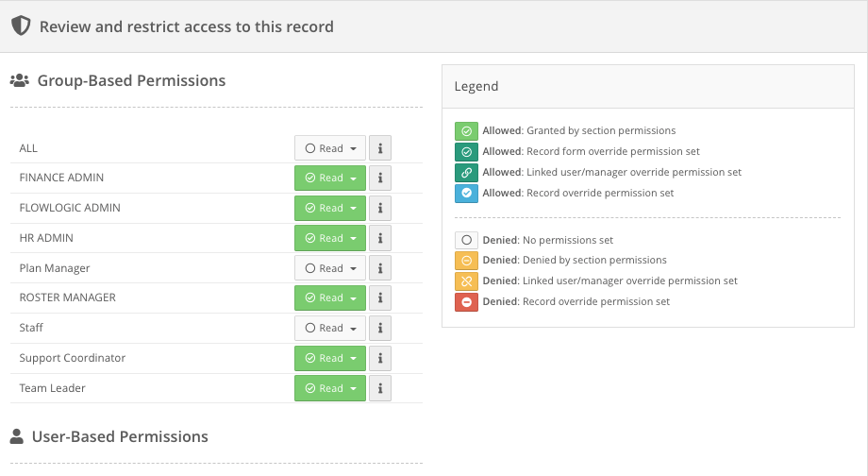Select FINANCE ADMIN group label
Viewport: 868px width, 476px height.
(x=61, y=178)
